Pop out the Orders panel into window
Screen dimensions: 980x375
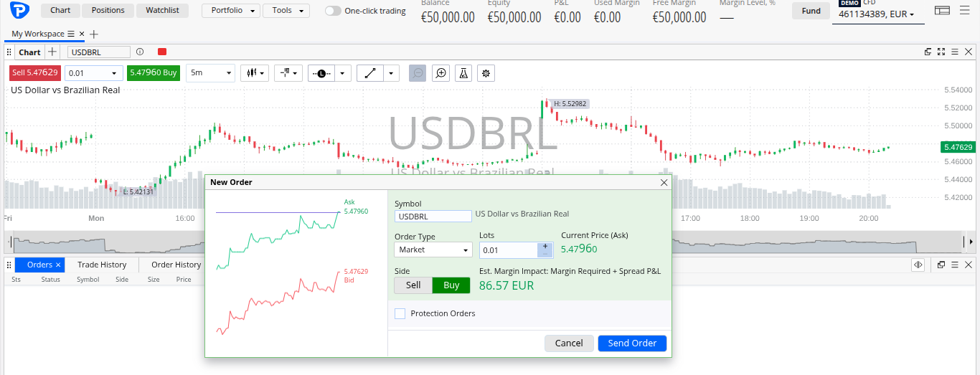click(x=941, y=265)
